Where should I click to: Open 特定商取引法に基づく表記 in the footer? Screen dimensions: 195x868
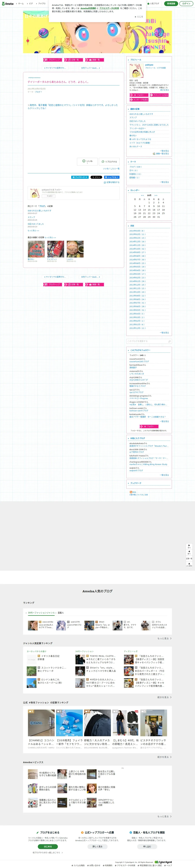coord(149,865)
